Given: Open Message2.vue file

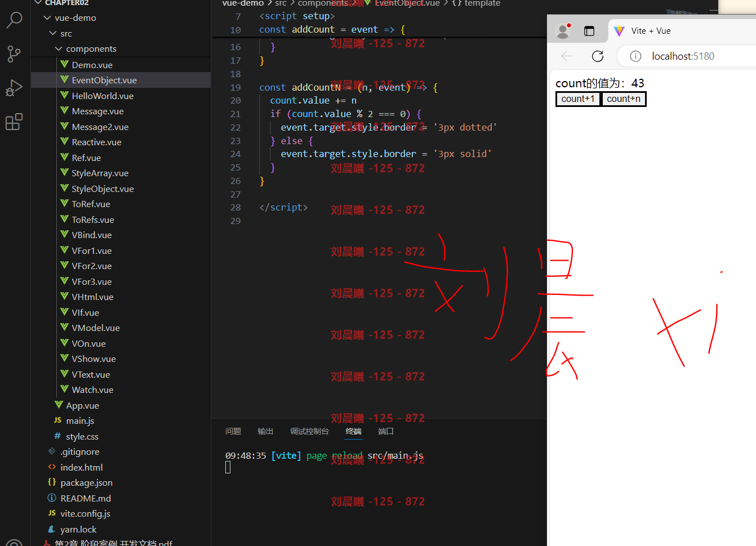Looking at the screenshot, I should pos(100,127).
